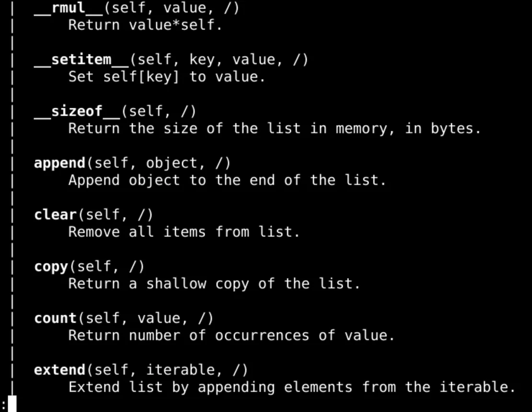Click the 'key' parameter in __setitem__ signature

tap(202, 59)
